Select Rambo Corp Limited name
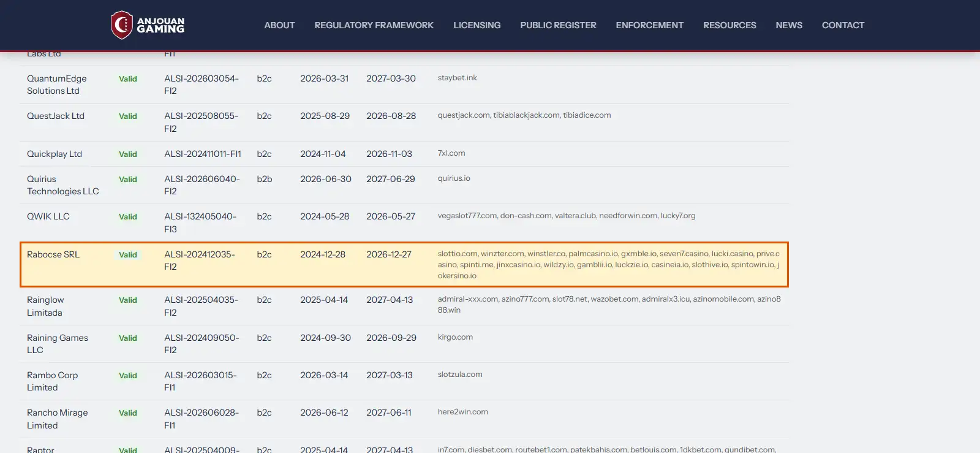Viewport: 980px width, 453px height. 53,381
